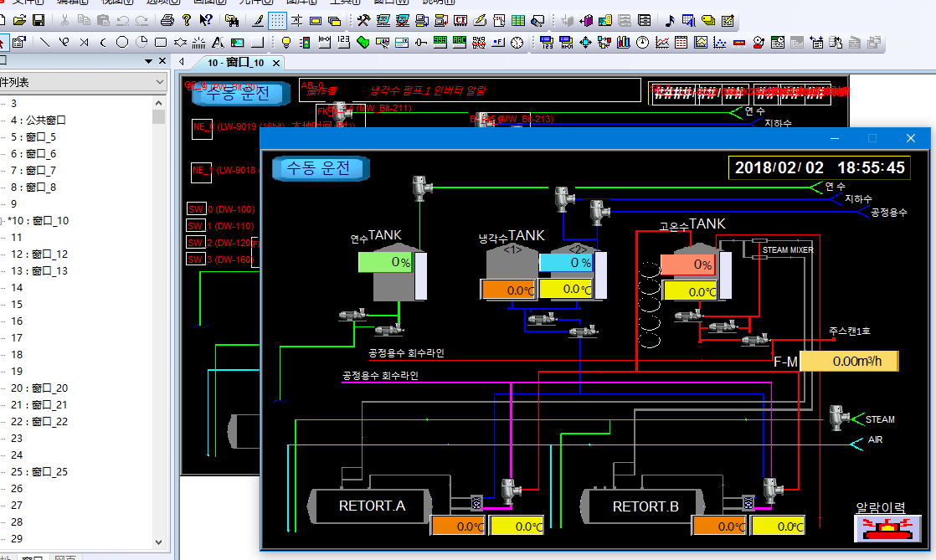Toggle the grid display button
Screen dimensions: 936x560
click(x=277, y=20)
